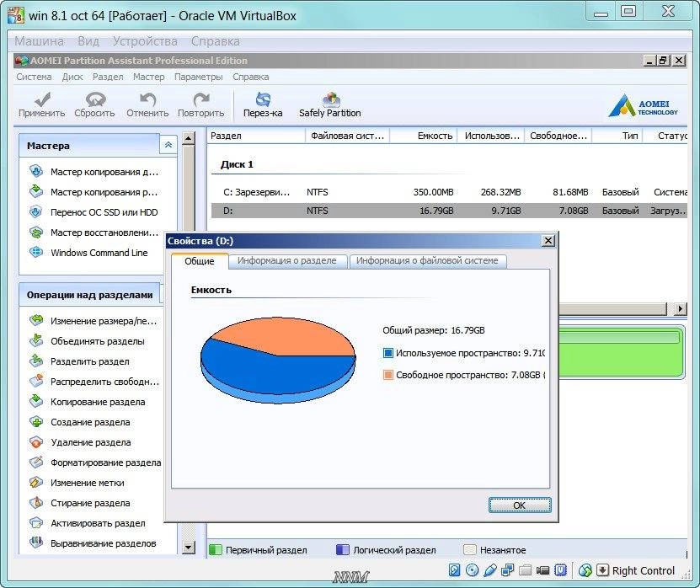Click the Диск 1 heading
The image size is (700, 588).
click(x=237, y=164)
